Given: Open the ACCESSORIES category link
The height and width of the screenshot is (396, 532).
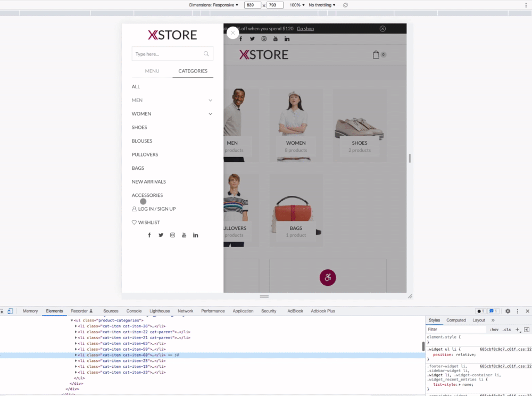Looking at the screenshot, I should point(147,195).
